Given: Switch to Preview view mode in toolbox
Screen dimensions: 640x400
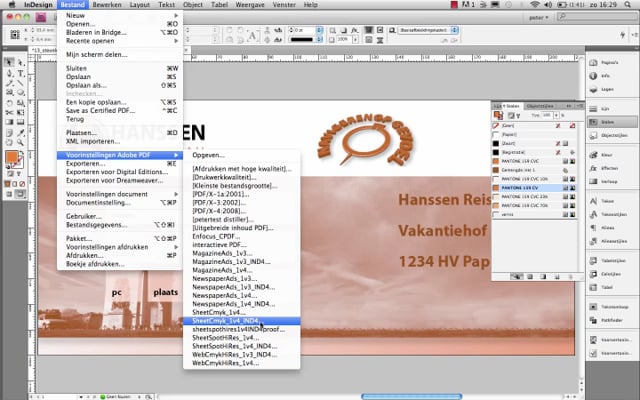Looking at the screenshot, I should 20,194.
